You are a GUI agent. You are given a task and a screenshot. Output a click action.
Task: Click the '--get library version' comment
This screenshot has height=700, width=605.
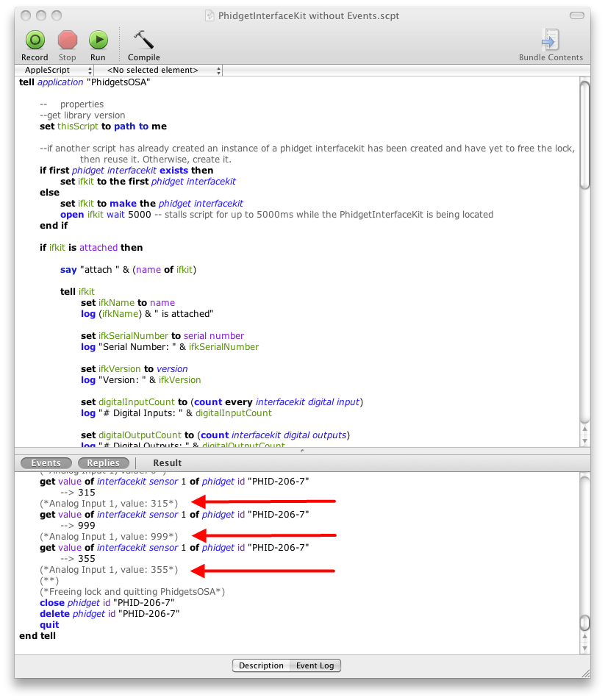point(82,115)
